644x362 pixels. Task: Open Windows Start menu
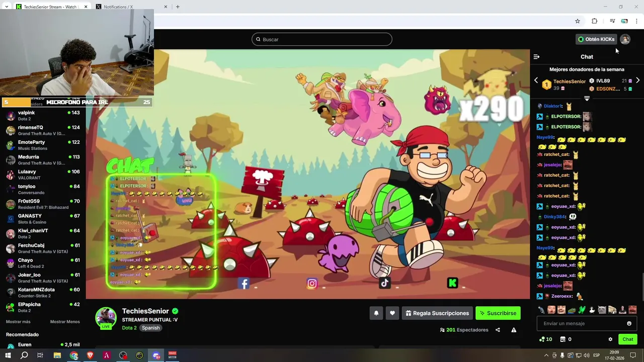[x=8, y=355]
